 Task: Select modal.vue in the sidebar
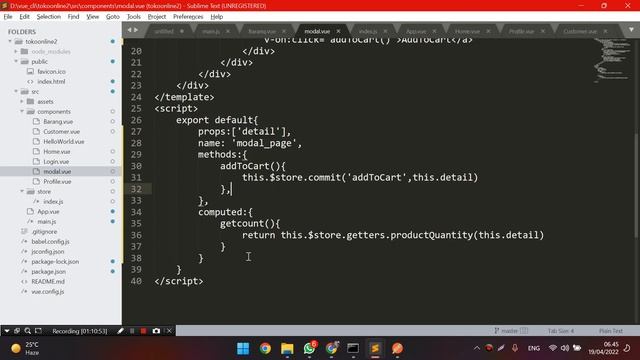click(x=57, y=171)
